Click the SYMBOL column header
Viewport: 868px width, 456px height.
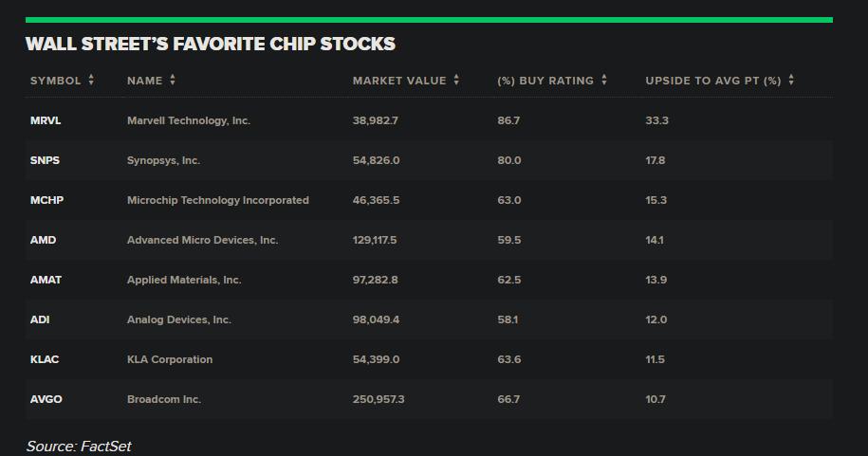pyautogui.click(x=55, y=81)
